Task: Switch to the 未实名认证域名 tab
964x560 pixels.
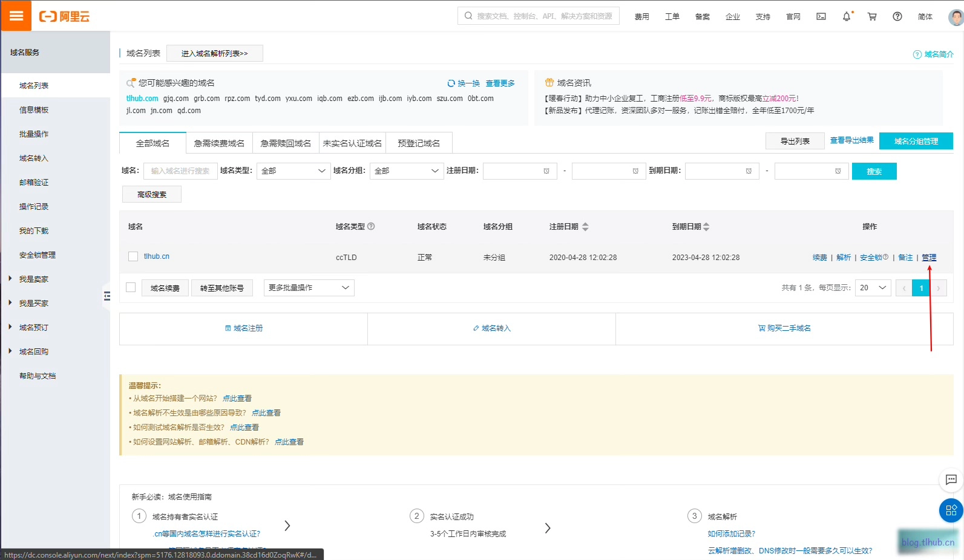Action: (352, 143)
